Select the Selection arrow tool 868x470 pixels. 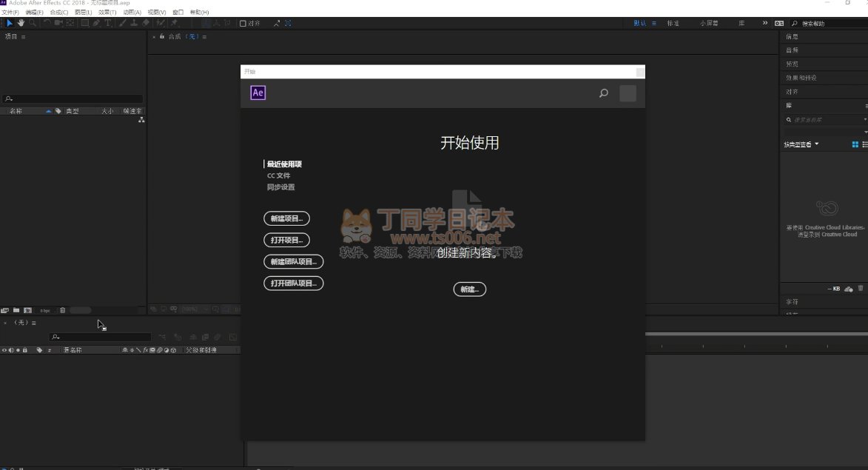(10, 23)
